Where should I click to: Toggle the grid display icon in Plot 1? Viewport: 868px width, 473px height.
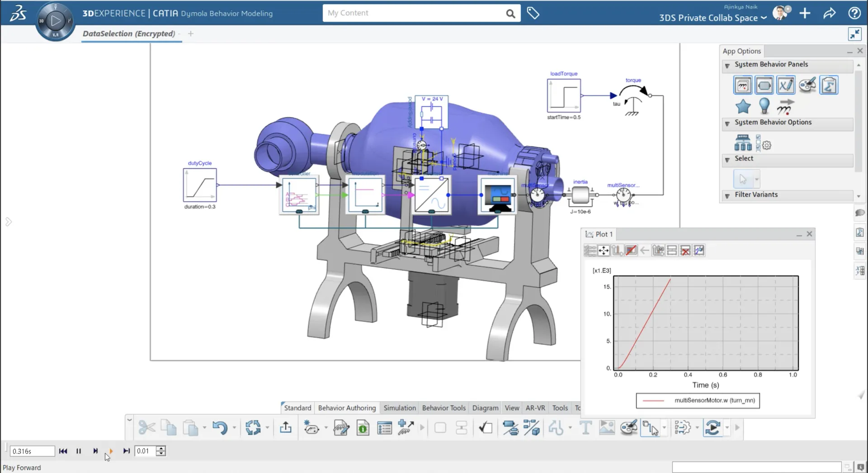click(x=672, y=251)
